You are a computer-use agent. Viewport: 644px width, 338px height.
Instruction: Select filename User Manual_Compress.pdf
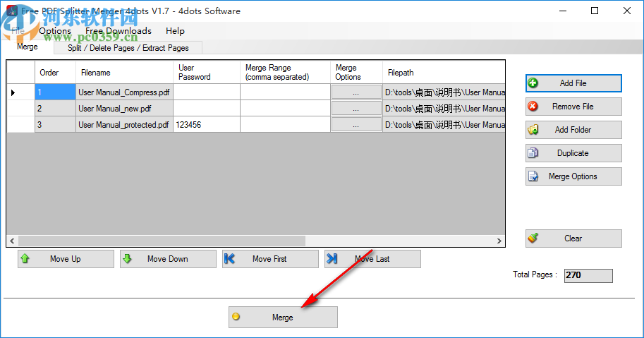pyautogui.click(x=124, y=92)
